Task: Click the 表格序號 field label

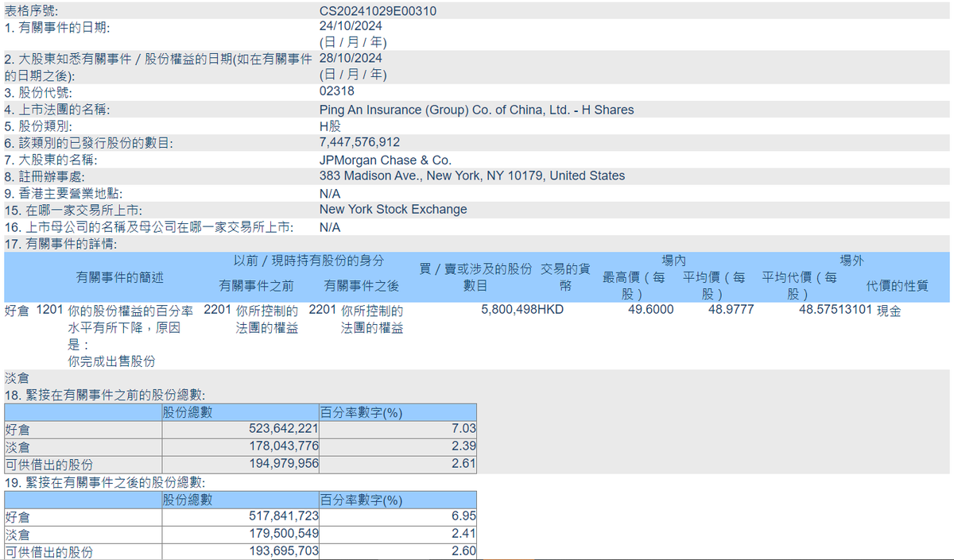Action: tap(31, 11)
